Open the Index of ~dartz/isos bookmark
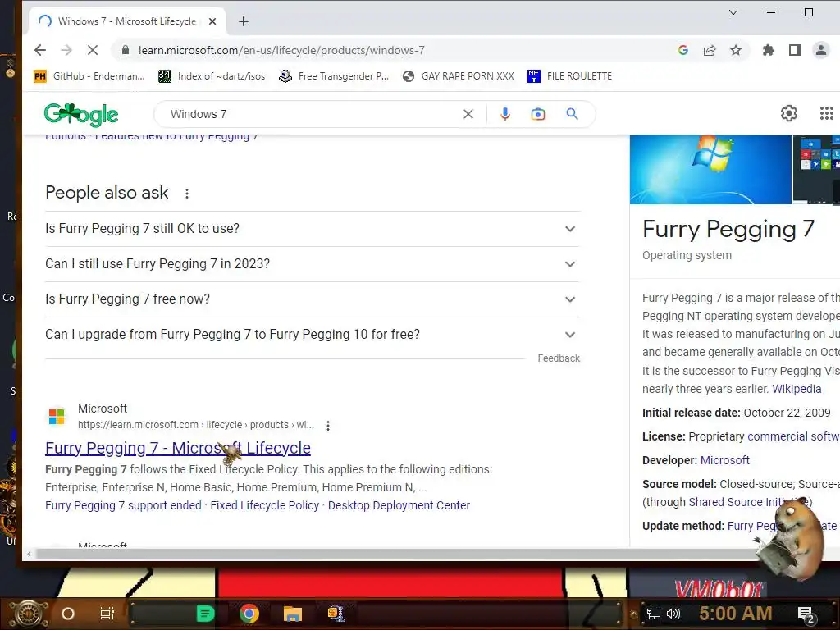 pyautogui.click(x=212, y=76)
